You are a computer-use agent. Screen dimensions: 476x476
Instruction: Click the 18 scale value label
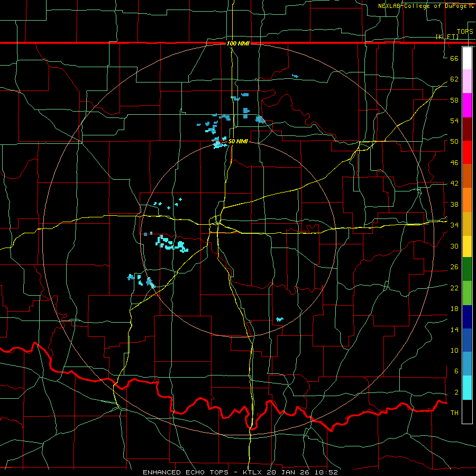point(454,309)
